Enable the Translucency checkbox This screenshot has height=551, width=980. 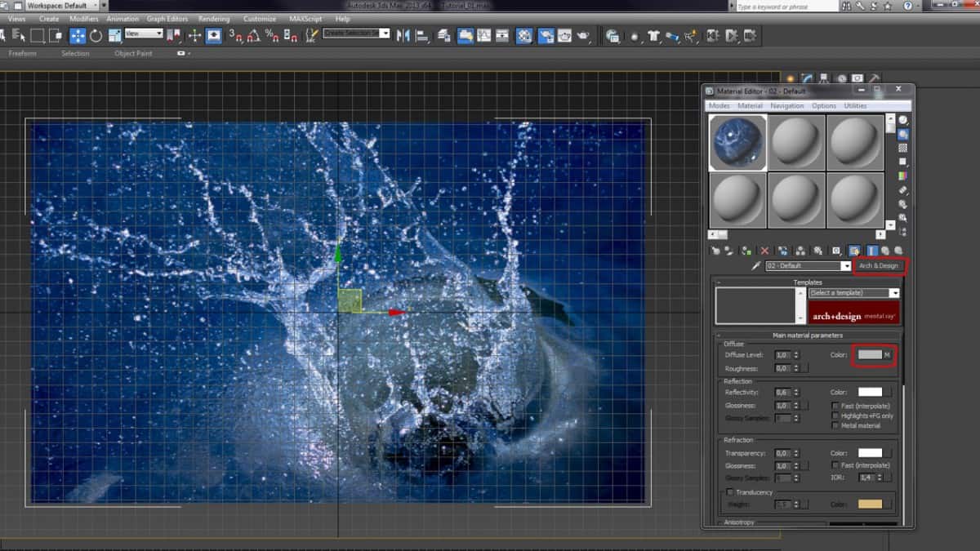(x=729, y=492)
